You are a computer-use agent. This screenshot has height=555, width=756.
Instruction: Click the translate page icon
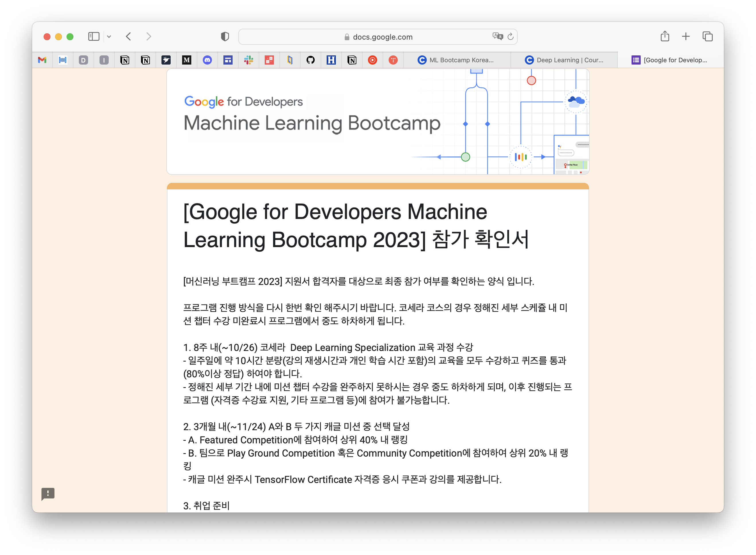[498, 36]
